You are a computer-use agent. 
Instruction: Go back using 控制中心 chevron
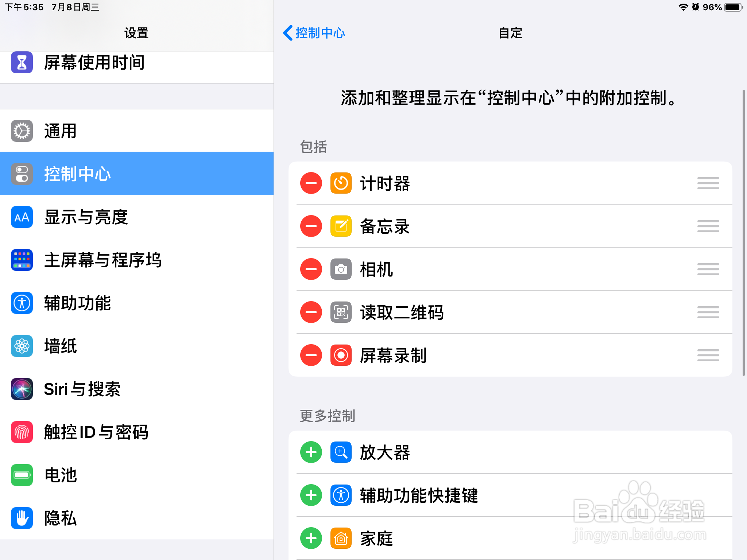pos(314,33)
